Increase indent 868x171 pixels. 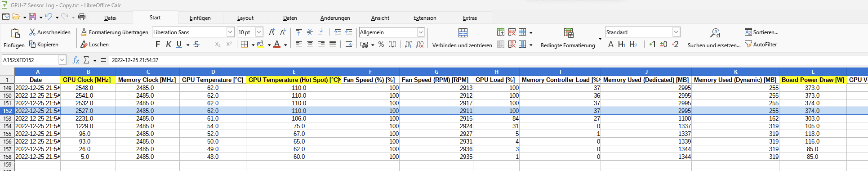coord(338,32)
